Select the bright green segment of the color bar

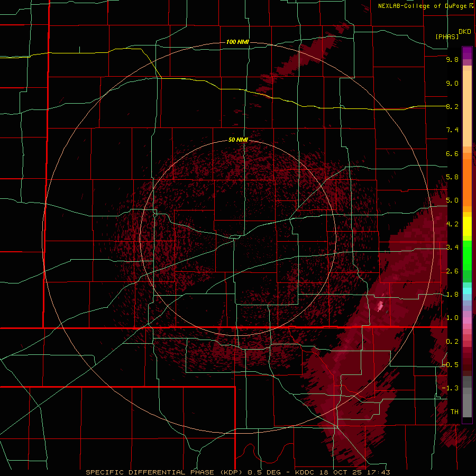467,255
